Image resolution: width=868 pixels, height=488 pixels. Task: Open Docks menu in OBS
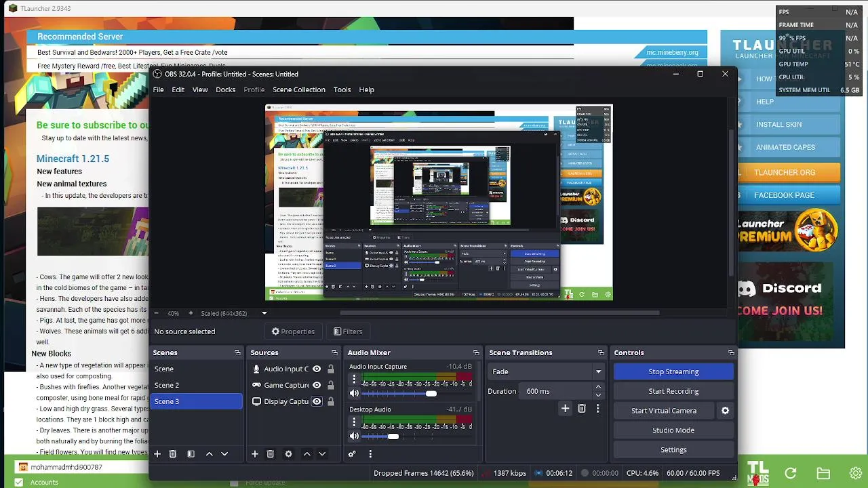click(x=225, y=89)
